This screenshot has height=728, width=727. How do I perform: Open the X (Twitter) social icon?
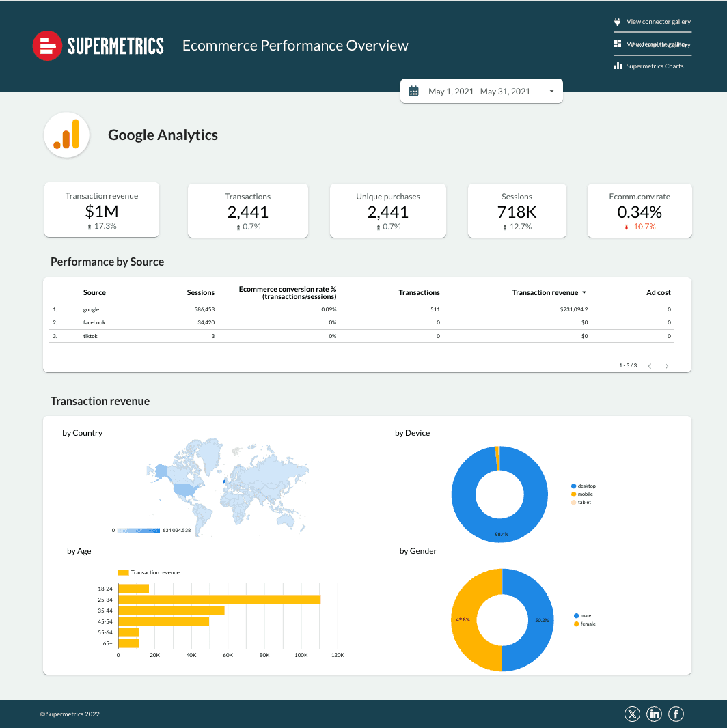pyautogui.click(x=633, y=714)
